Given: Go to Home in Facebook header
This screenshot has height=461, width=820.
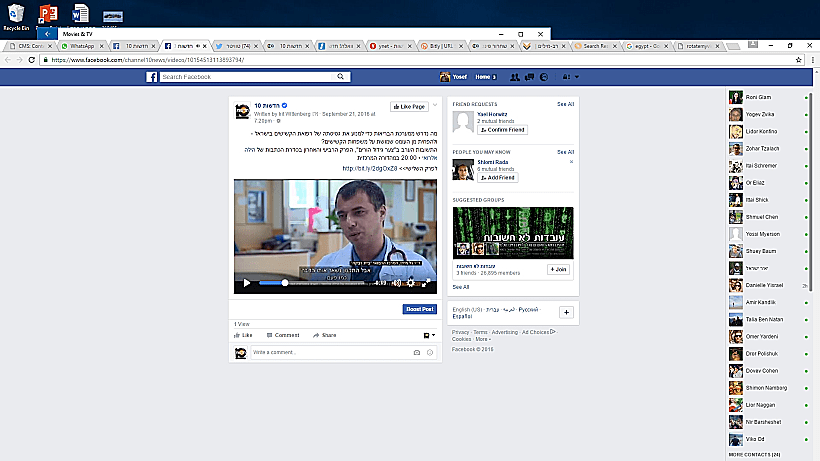Looking at the screenshot, I should pos(484,77).
